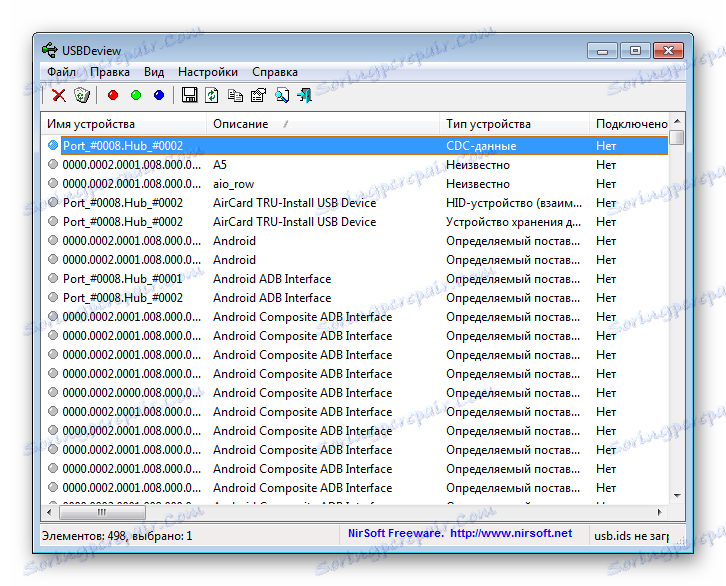Click horizontal scrollbar left arrow
This screenshot has height=586, width=726.
pos(50,512)
